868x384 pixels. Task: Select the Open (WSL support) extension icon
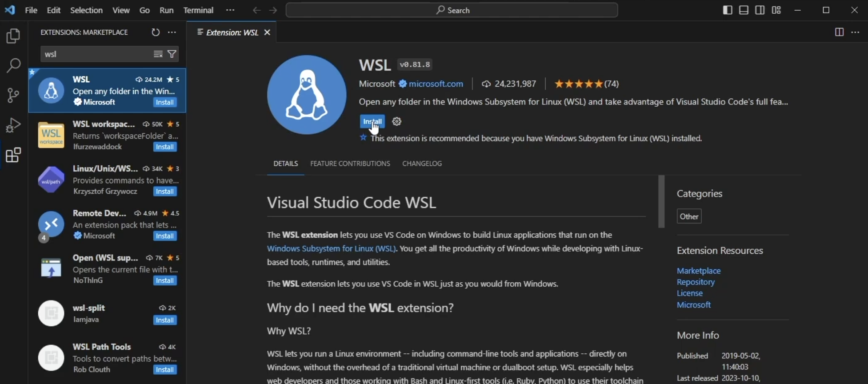coord(51,268)
